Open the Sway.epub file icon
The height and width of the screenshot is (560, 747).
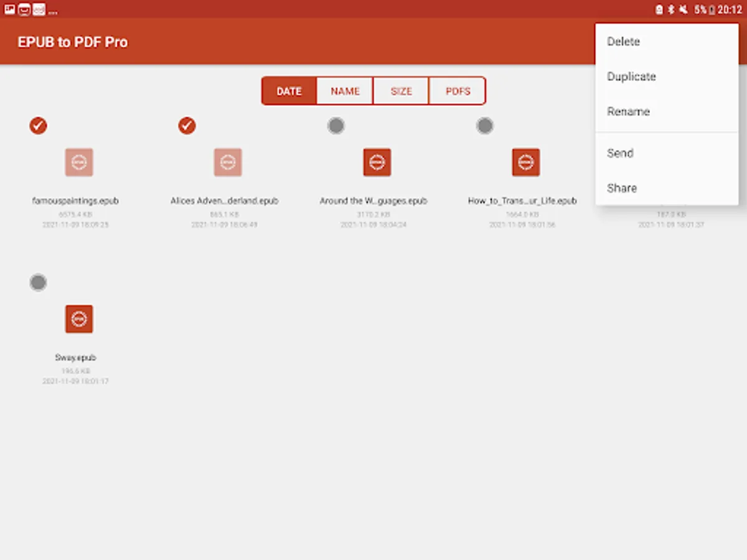point(79,319)
